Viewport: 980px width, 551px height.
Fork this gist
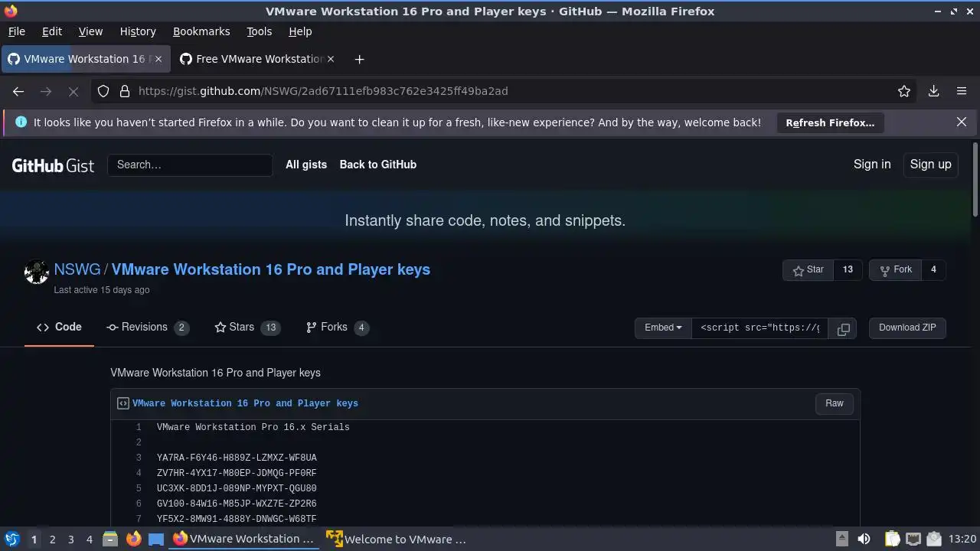(x=896, y=270)
